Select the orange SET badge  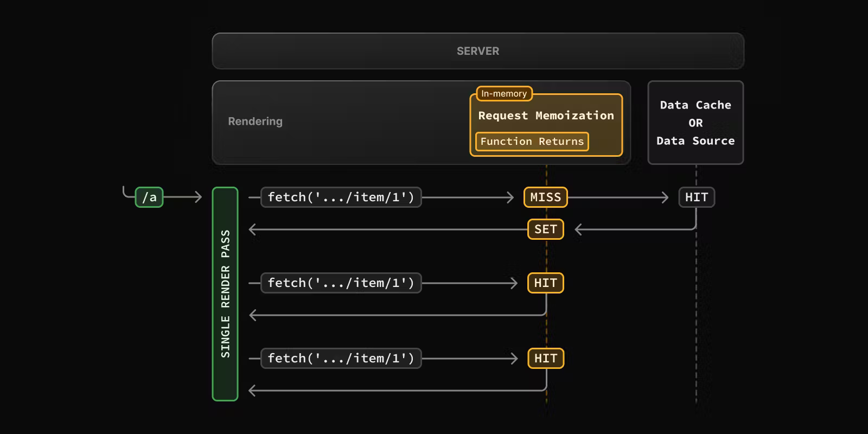coord(545,229)
